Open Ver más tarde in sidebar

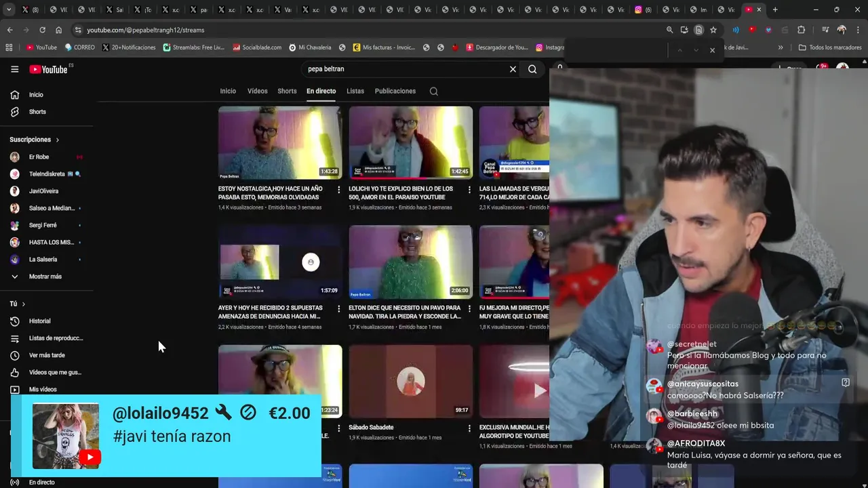pyautogui.click(x=47, y=355)
